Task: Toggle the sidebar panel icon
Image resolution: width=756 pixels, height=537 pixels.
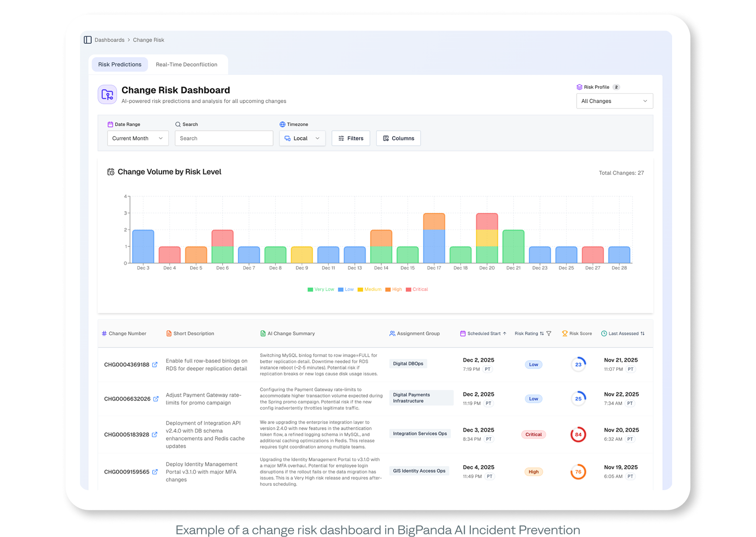Action: coord(88,40)
